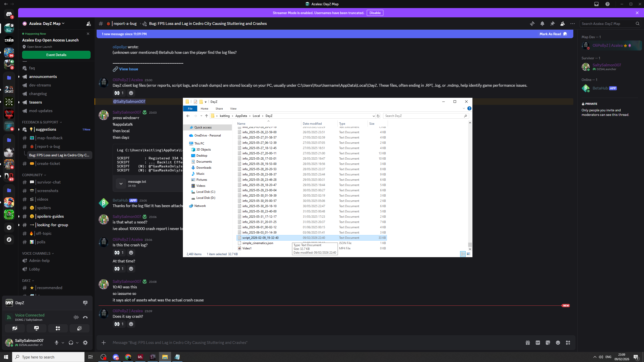This screenshot has width=644, height=362.
Task: Open the emoji picker in message bar
Action: (558, 343)
